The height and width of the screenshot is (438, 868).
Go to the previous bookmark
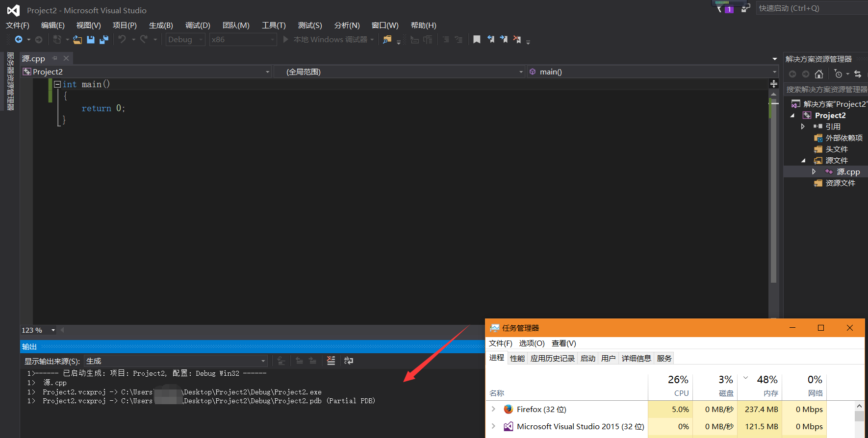click(x=490, y=39)
